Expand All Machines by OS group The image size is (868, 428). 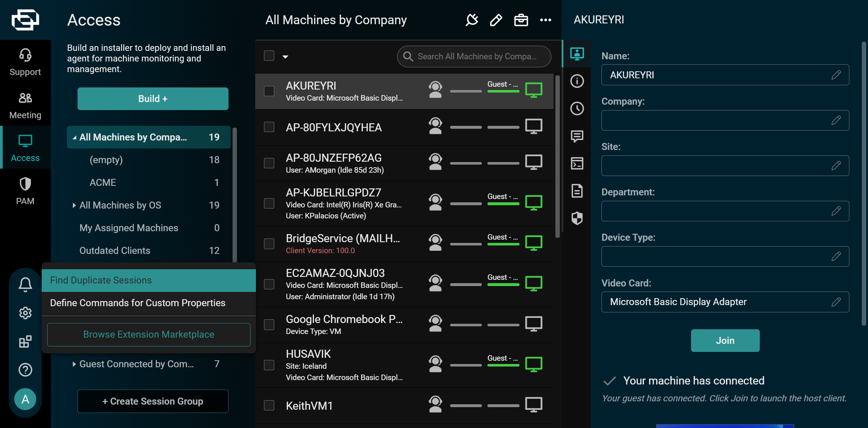pos(74,205)
